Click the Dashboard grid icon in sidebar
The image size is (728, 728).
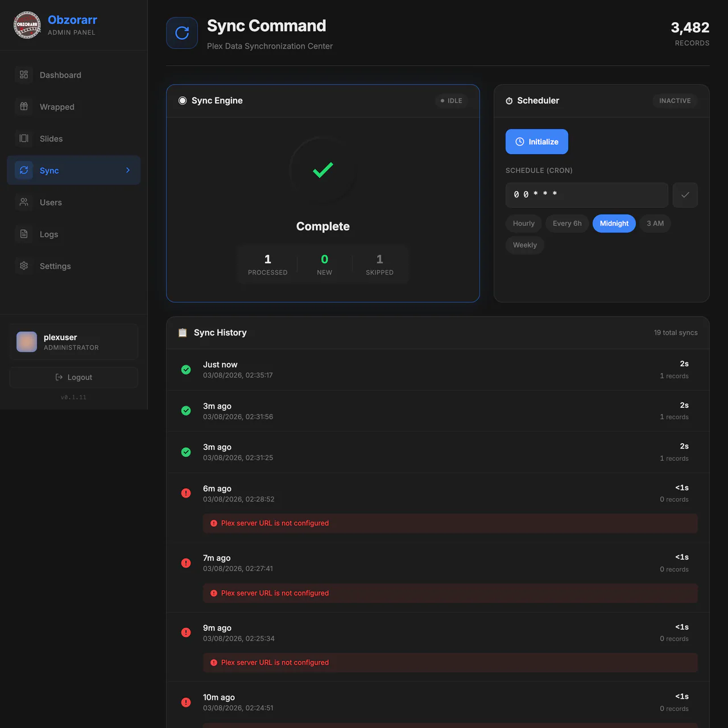[24, 75]
